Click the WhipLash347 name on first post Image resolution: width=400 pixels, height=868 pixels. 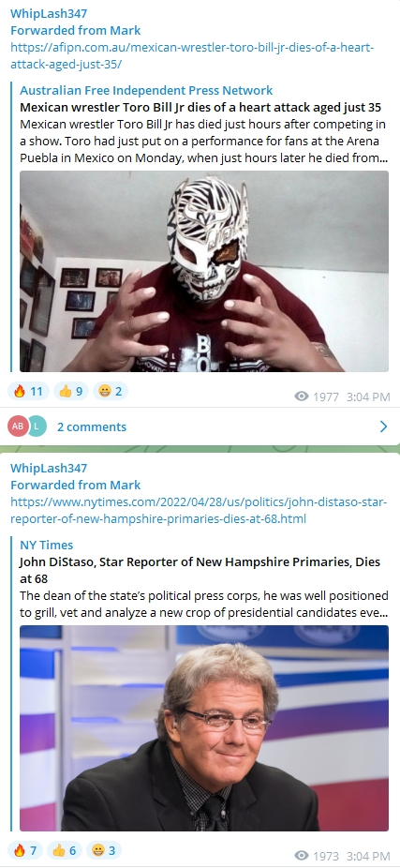click(49, 14)
